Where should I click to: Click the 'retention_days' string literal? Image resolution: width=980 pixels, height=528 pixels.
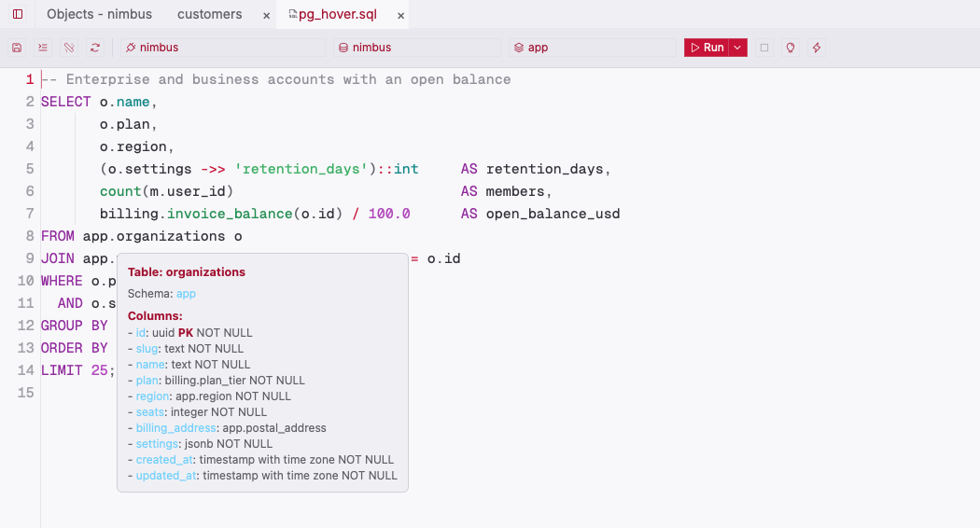[301, 169]
